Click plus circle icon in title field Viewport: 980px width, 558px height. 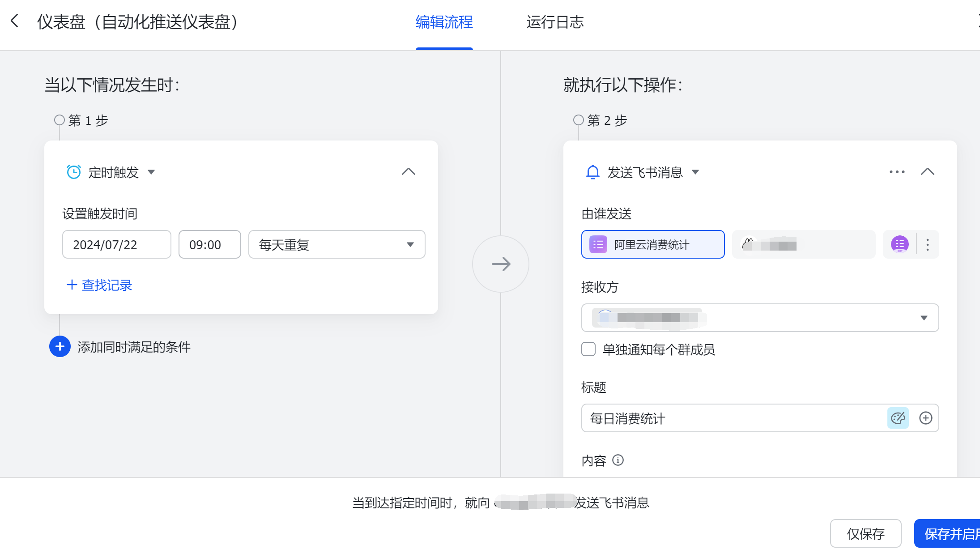pos(925,418)
